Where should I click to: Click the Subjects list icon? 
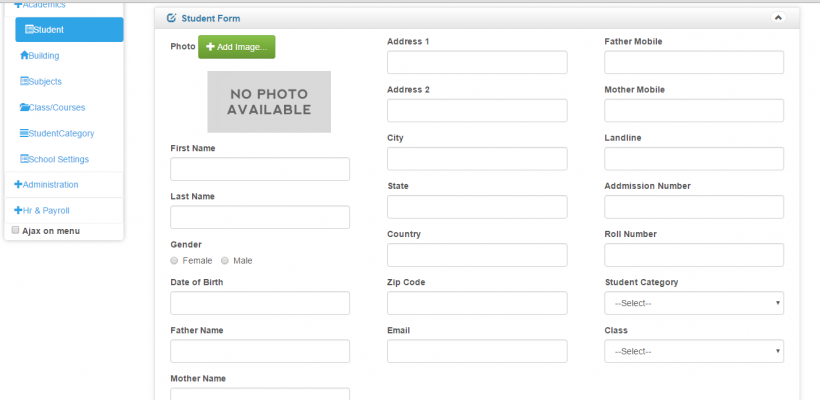tap(24, 82)
